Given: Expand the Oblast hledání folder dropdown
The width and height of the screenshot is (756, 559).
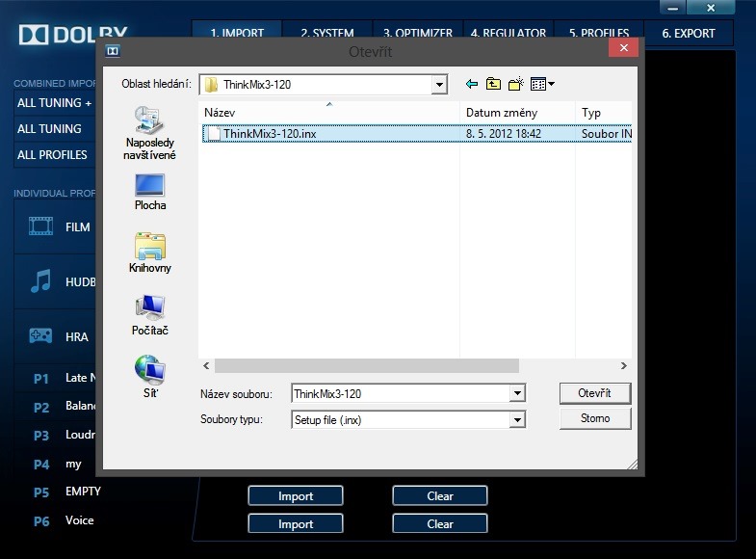Looking at the screenshot, I should tap(439, 85).
